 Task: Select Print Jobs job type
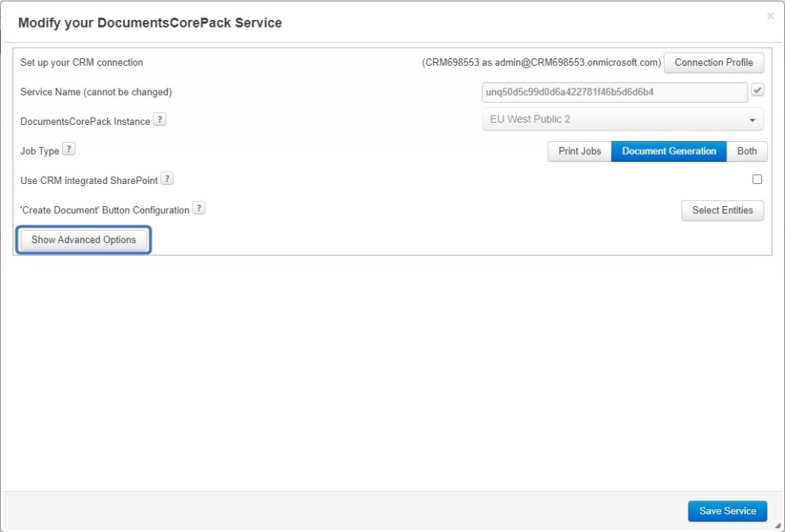click(580, 151)
